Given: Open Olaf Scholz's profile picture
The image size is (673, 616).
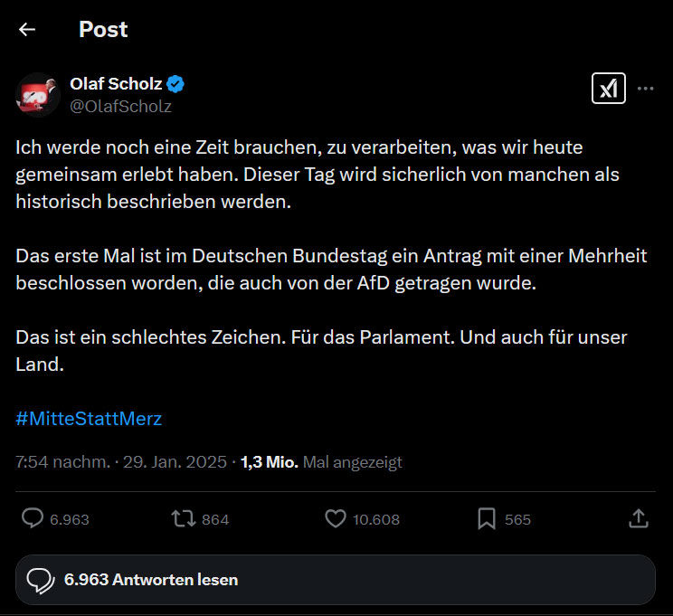Looking at the screenshot, I should 37,94.
